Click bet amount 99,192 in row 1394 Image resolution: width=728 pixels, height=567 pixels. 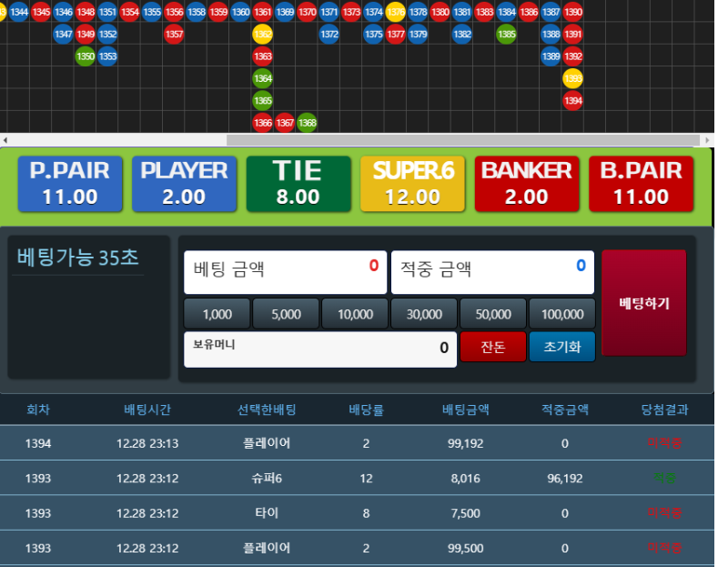[x=466, y=443]
